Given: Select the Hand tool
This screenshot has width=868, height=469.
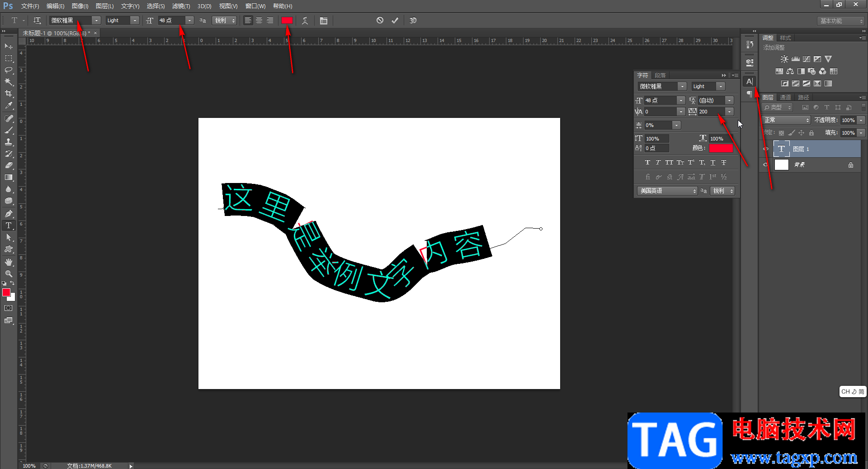Looking at the screenshot, I should pyautogui.click(x=9, y=262).
